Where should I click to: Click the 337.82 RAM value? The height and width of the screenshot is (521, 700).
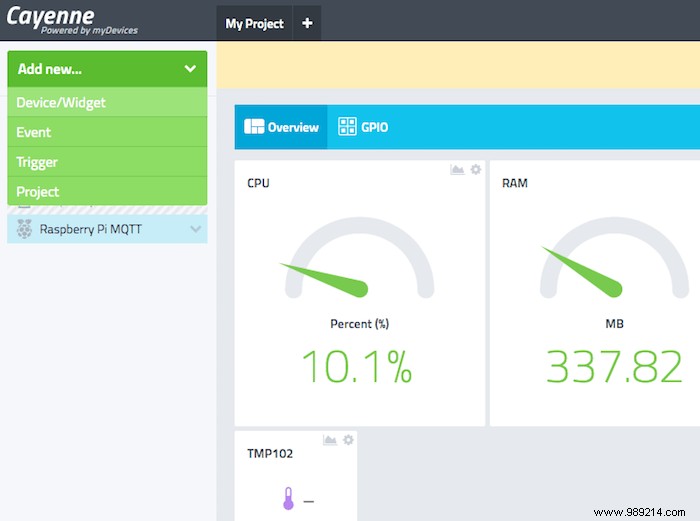[614, 367]
